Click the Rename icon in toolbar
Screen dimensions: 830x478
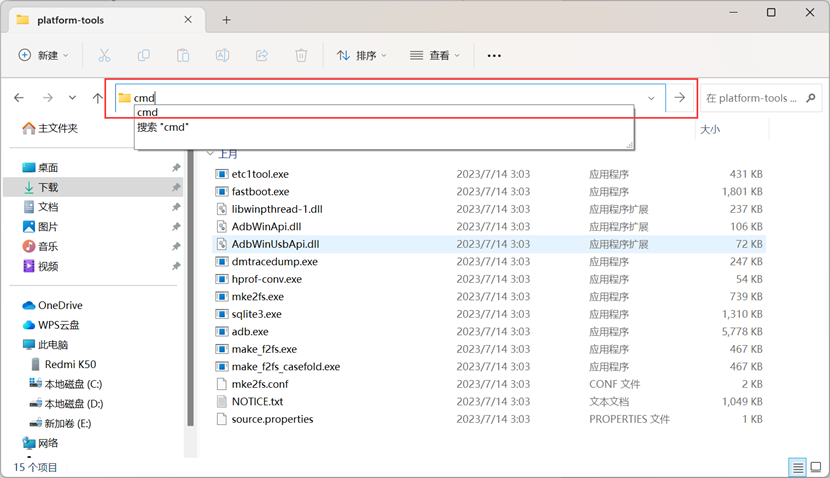click(x=223, y=56)
